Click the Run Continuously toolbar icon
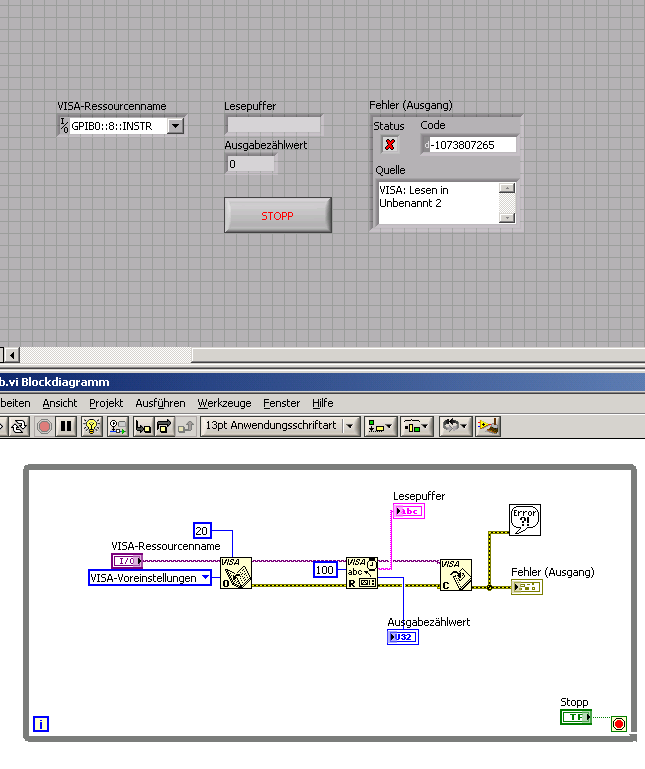The height and width of the screenshot is (769, 645). tap(19, 426)
